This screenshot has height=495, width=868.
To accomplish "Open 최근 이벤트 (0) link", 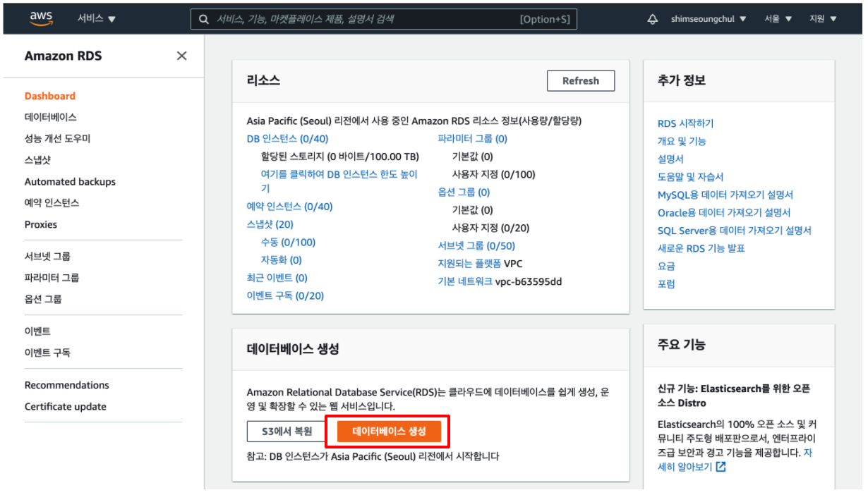I will pos(277,278).
